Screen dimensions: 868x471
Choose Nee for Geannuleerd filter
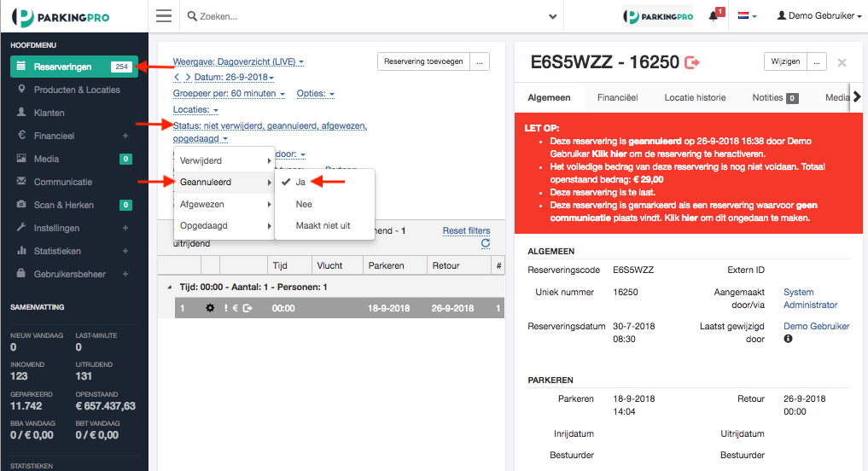pos(325,204)
